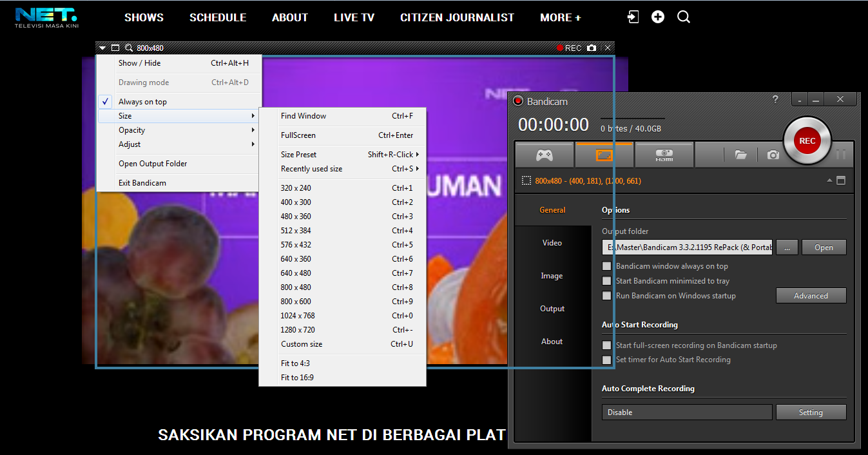Image resolution: width=868 pixels, height=455 pixels.
Task: Pick 1280 x 720 size
Action: tap(342, 330)
